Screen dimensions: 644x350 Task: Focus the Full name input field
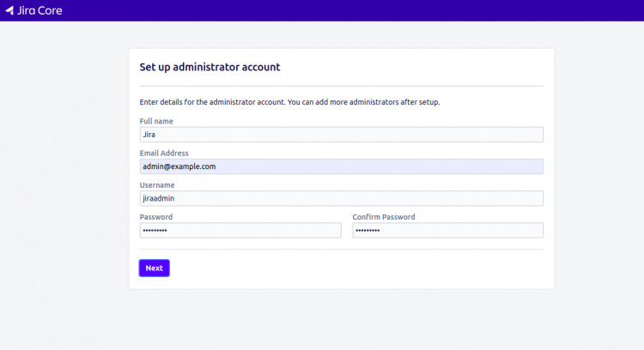[x=341, y=135]
